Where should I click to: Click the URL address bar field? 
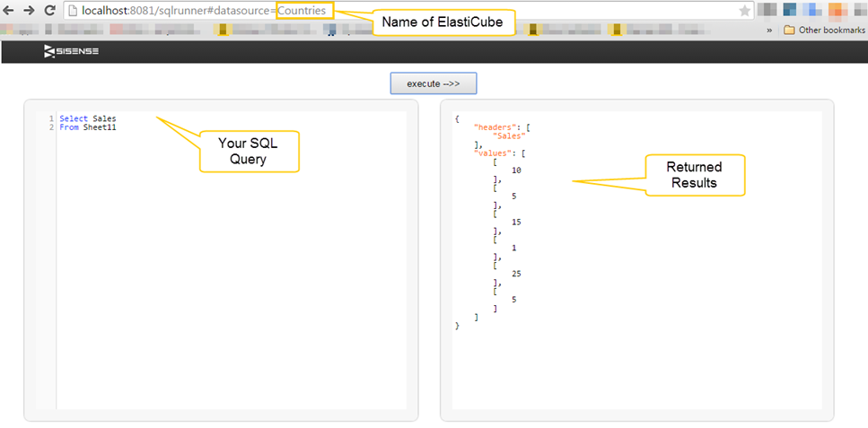(x=408, y=11)
